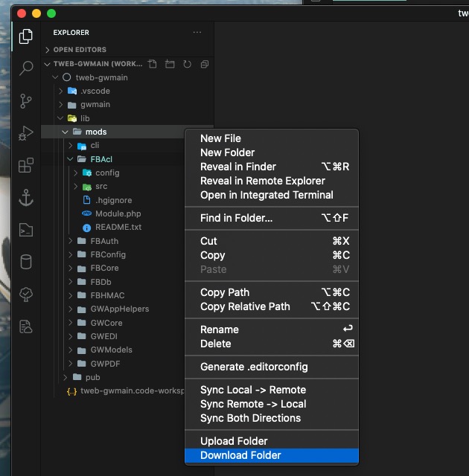Image resolution: width=469 pixels, height=476 pixels.
Task: Choose Delete in context menu
Action: (272, 344)
